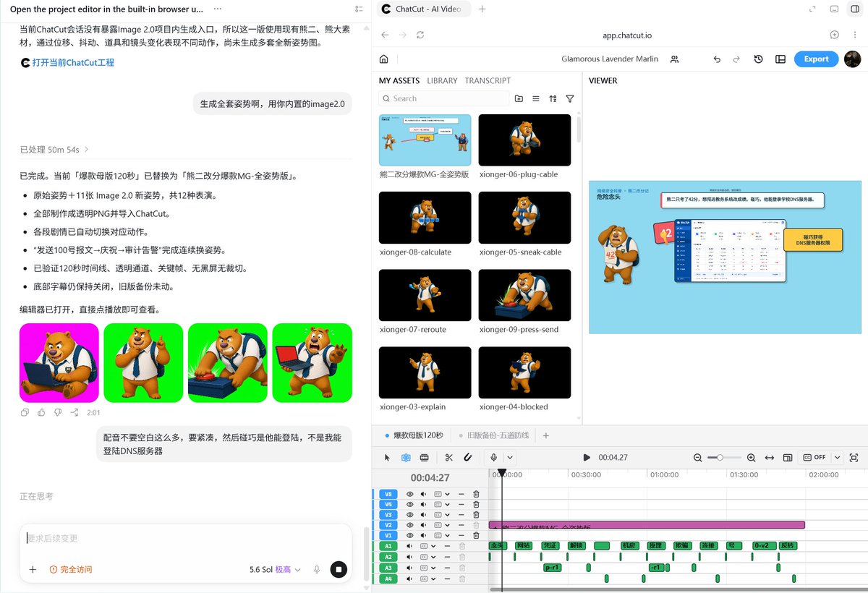The width and height of the screenshot is (868, 593).
Task: Open the 打开当前ChatCut工程 link
Action: 67,63
